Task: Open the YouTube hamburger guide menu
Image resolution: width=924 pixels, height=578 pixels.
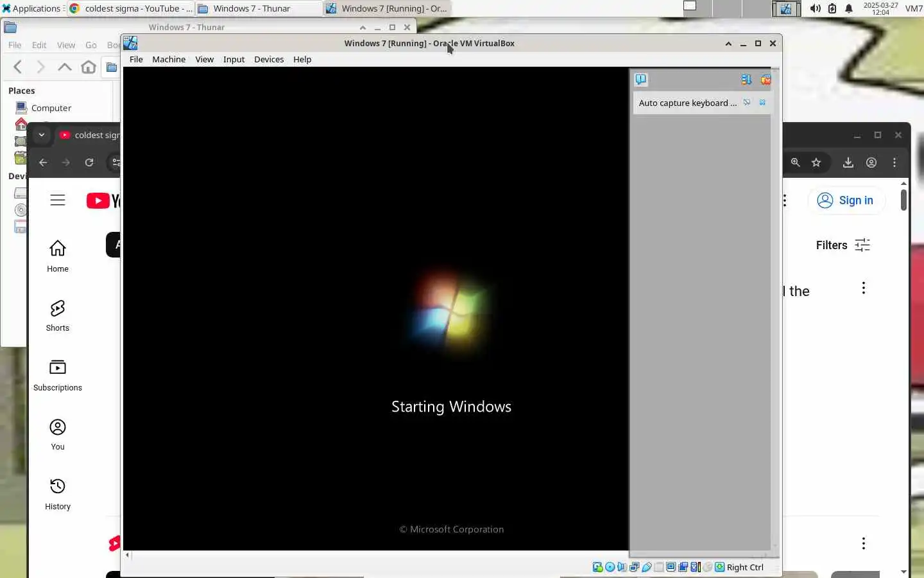Action: [x=58, y=200]
